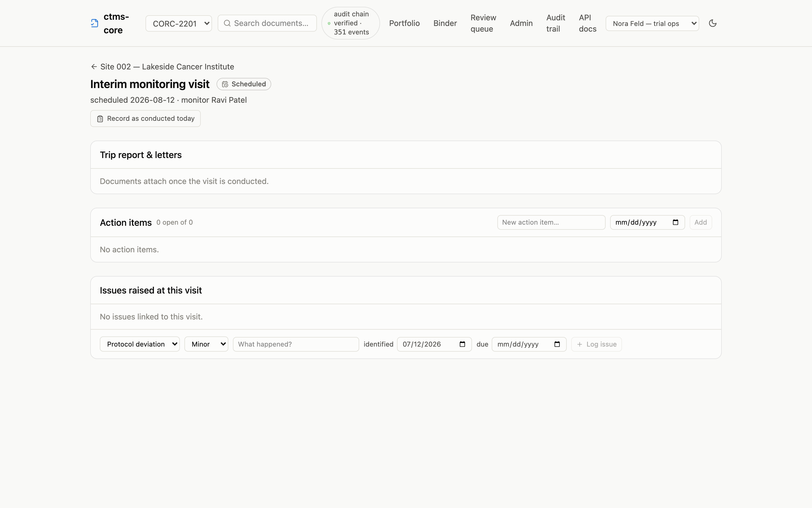
Task: Click Record as conducted today button
Action: 145,119
